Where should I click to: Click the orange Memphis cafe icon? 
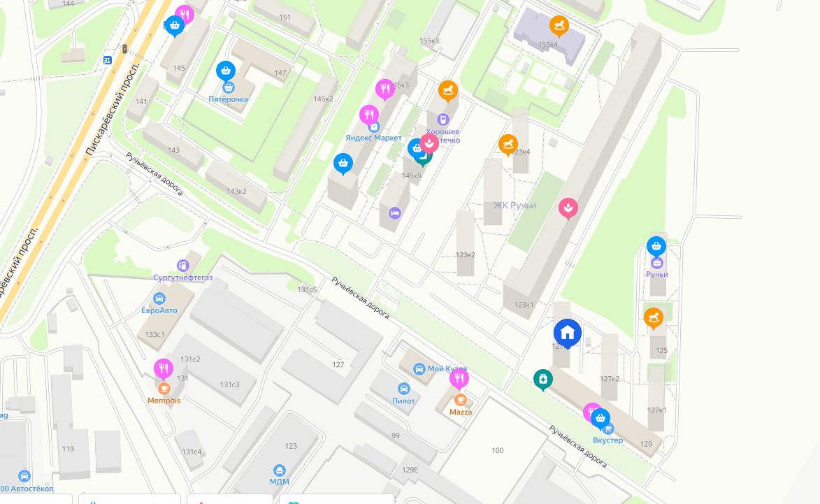coord(164,389)
